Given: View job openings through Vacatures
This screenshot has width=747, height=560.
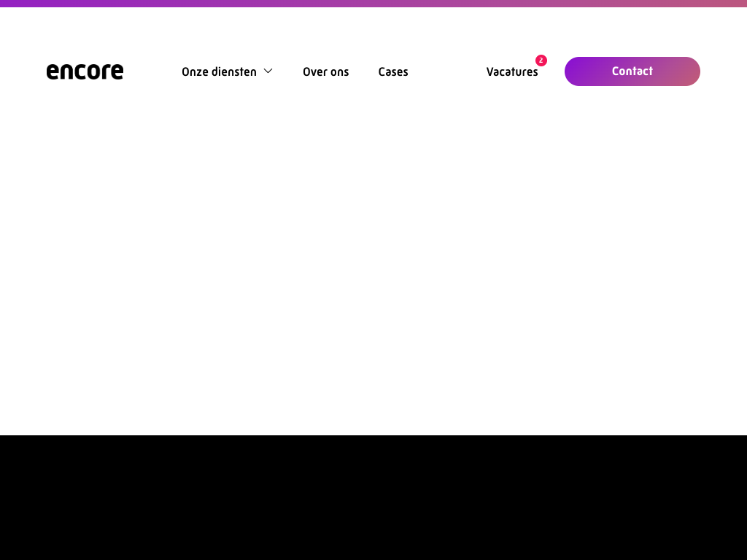Looking at the screenshot, I should click(x=511, y=71).
